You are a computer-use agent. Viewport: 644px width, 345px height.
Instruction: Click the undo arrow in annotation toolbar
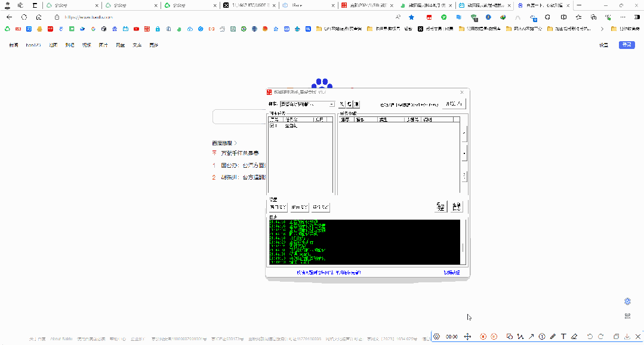[x=590, y=337]
